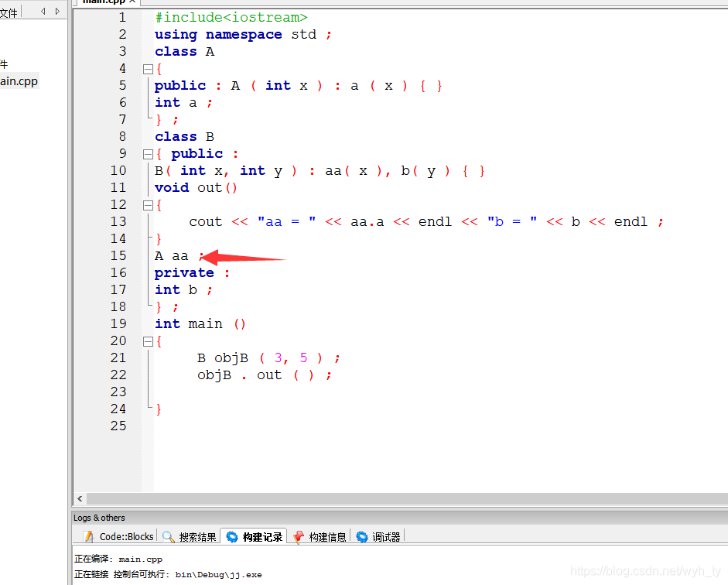Click the 调试器 gear icon
The image size is (728, 585).
coord(361,537)
